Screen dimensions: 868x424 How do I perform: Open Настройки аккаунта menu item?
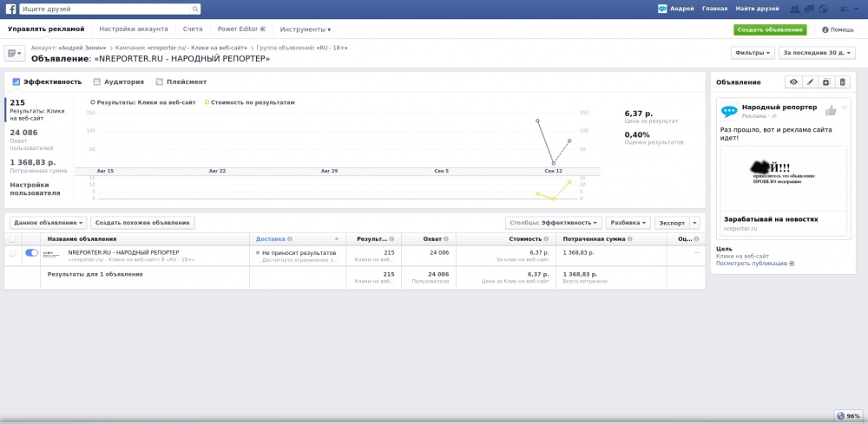[x=134, y=29]
